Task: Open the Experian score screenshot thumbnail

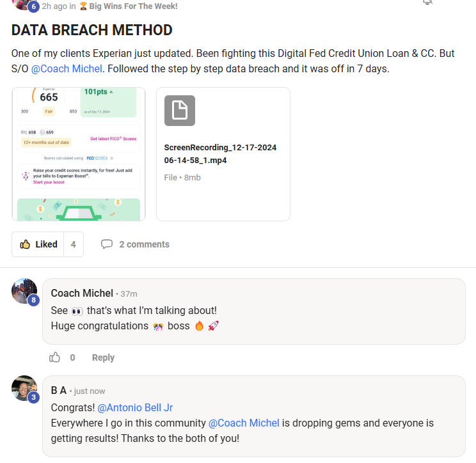Action: pos(79,154)
